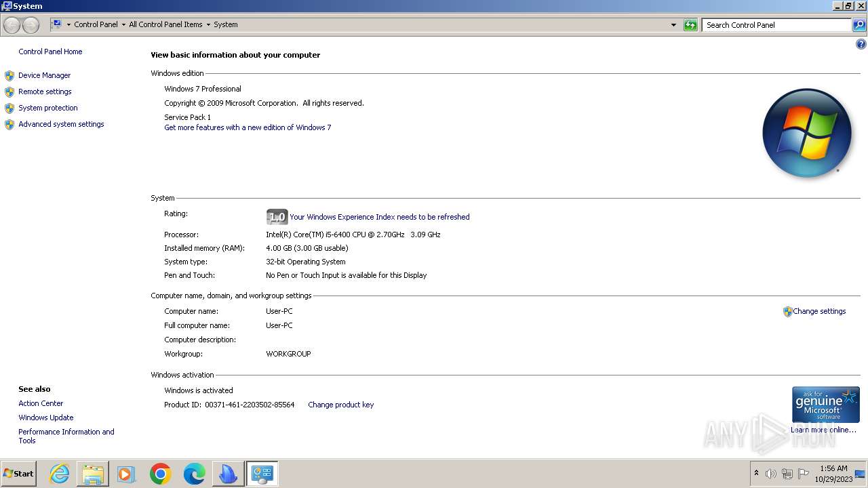868x488 pixels.
Task: Click the Show desktop icon by the clock
Action: coord(860,474)
